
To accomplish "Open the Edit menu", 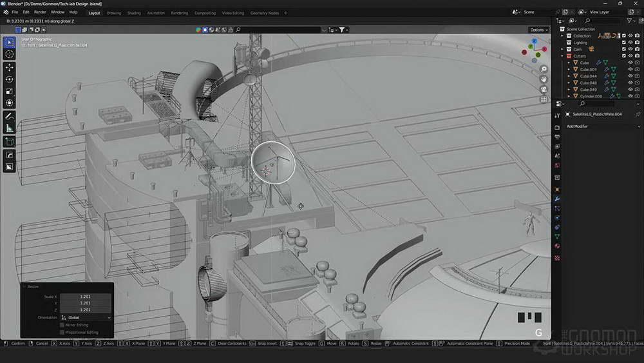I will (x=26, y=12).
